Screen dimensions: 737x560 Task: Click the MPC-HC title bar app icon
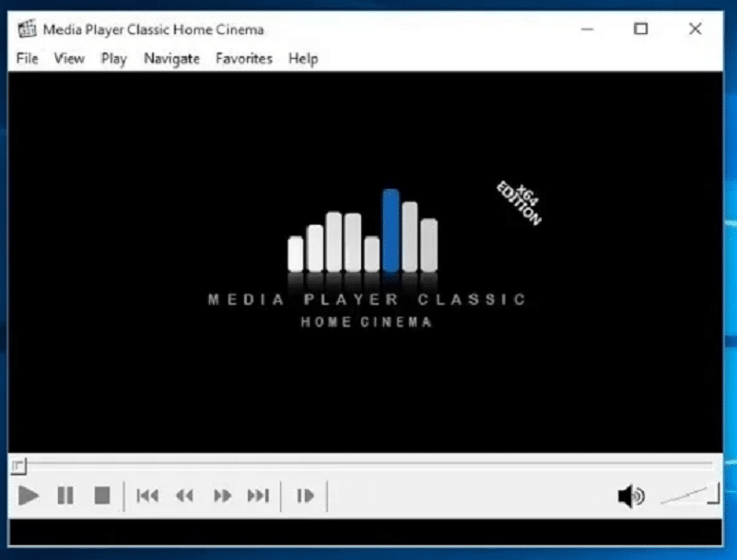(x=28, y=29)
